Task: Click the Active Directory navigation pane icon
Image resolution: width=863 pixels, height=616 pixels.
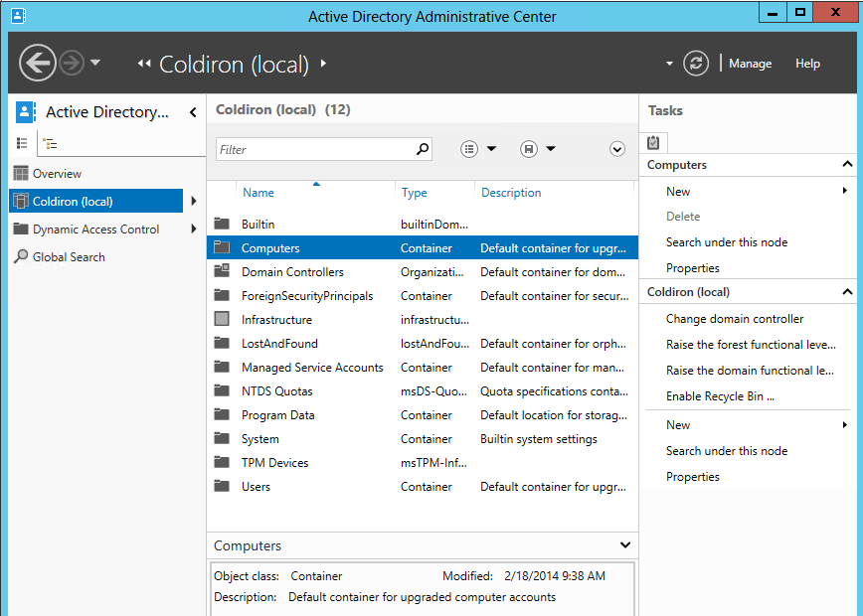Action: [25, 111]
